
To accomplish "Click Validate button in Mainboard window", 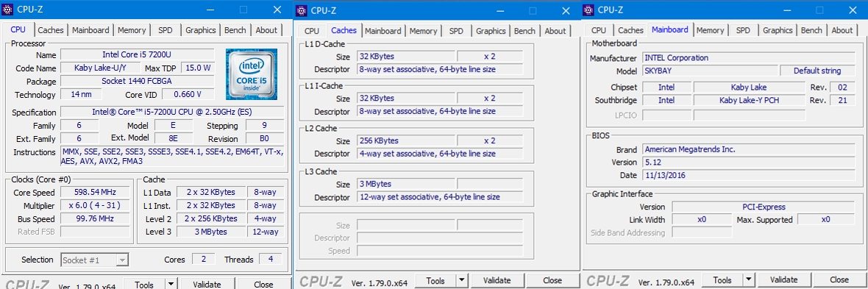I will (783, 279).
